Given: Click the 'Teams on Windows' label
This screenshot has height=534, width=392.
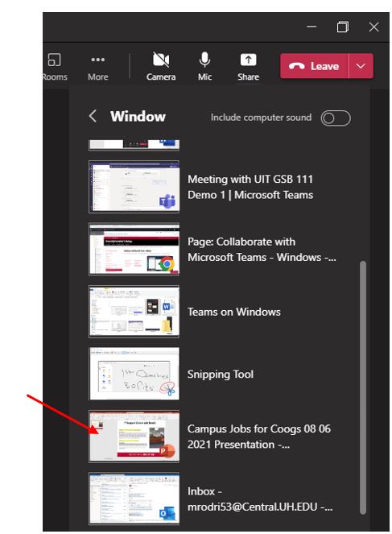Looking at the screenshot, I should 234,312.
